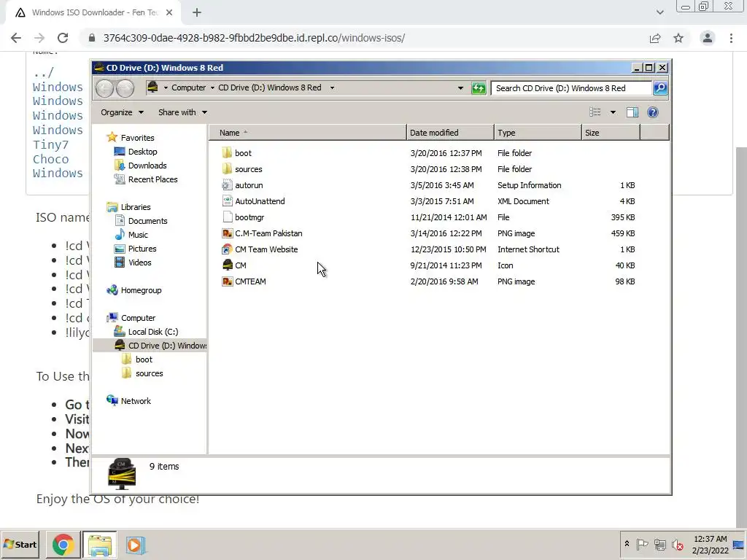The image size is (747, 560).
Task: Click the Start button
Action: coord(20,544)
